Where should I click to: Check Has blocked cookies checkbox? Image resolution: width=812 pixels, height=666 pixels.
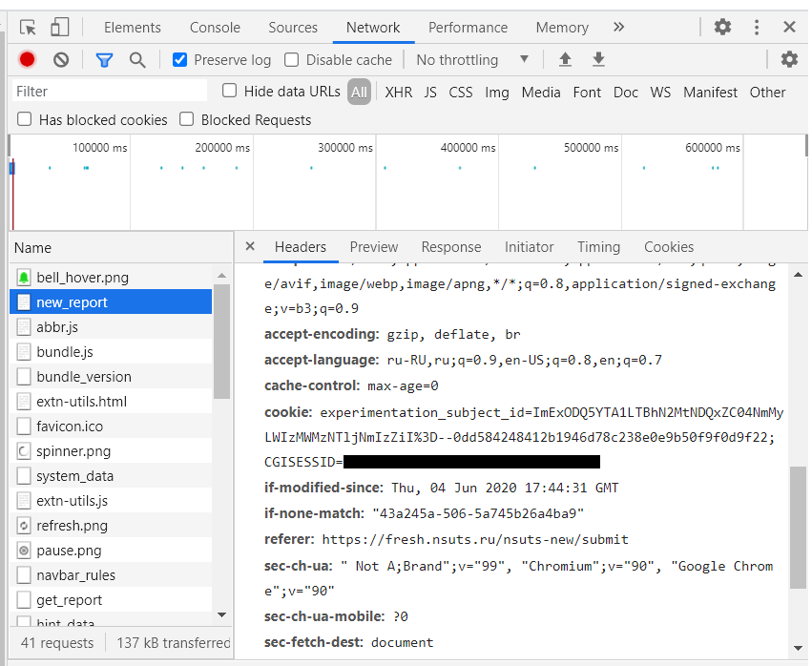pos(25,119)
